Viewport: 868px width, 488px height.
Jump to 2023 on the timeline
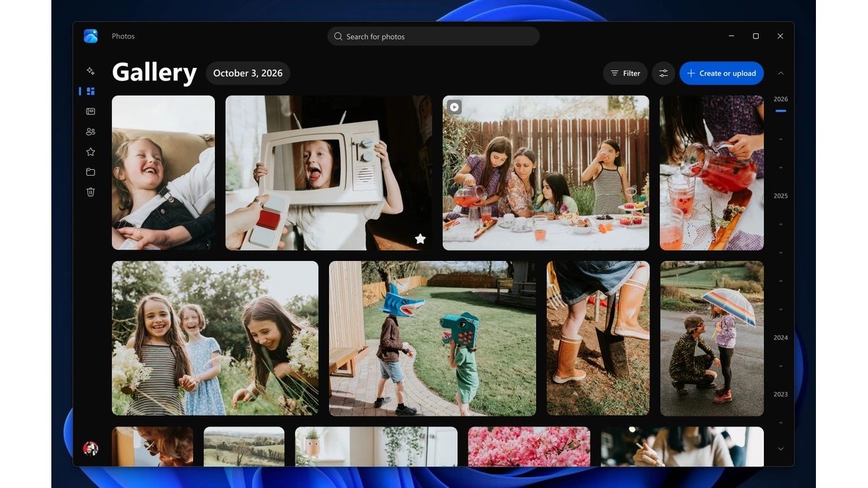point(780,394)
